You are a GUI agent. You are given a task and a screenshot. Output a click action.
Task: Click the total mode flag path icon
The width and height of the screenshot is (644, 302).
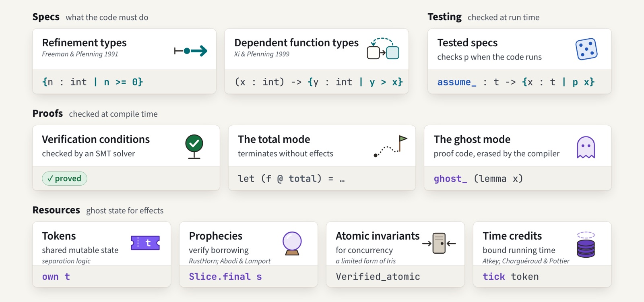tap(390, 146)
